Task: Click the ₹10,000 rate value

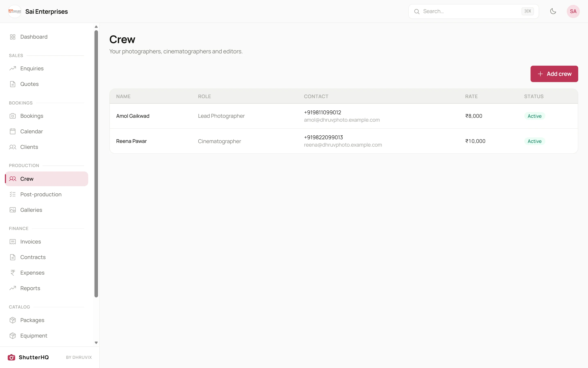Action: click(x=475, y=141)
